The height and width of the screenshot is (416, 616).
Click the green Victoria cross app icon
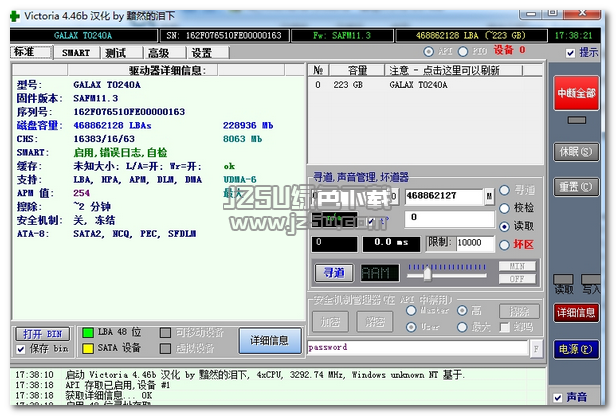pyautogui.click(x=15, y=16)
